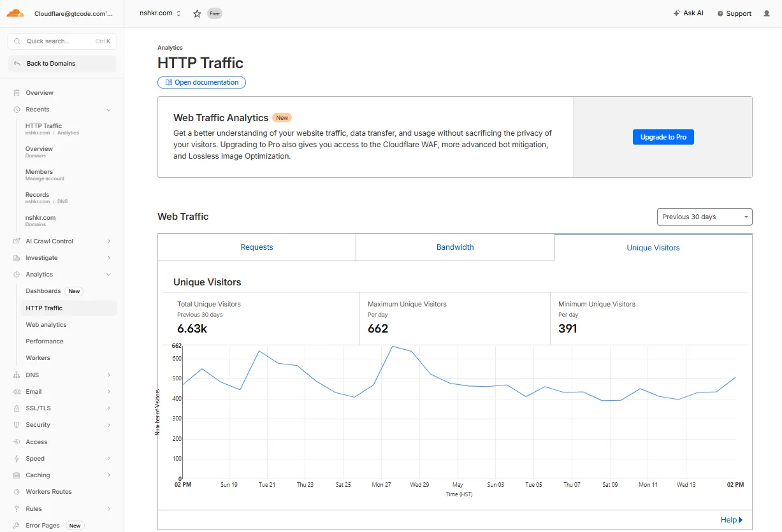Expand the SSL/TLS section chevron
This screenshot has width=782, height=532.
pyautogui.click(x=109, y=408)
